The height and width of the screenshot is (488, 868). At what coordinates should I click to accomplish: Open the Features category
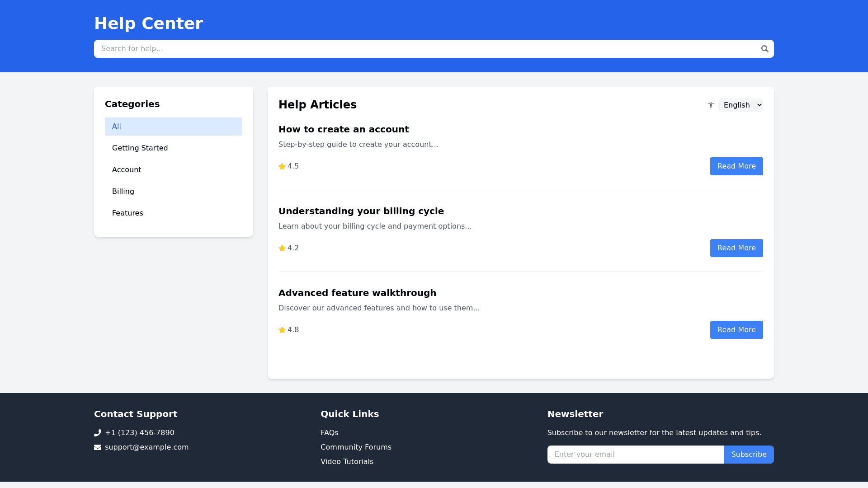click(x=173, y=213)
